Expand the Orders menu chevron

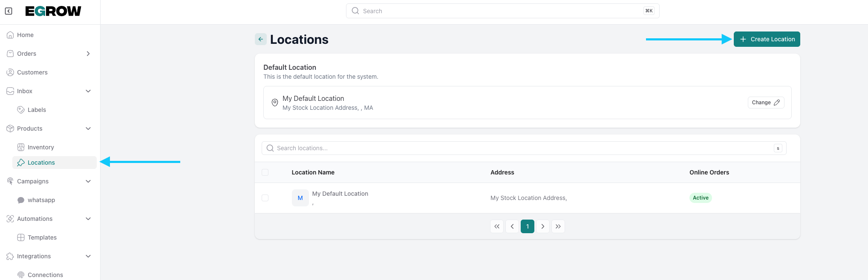pyautogui.click(x=88, y=54)
